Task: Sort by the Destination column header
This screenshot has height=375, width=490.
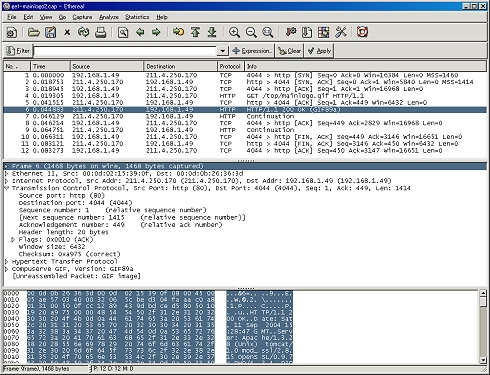Action: click(181, 66)
